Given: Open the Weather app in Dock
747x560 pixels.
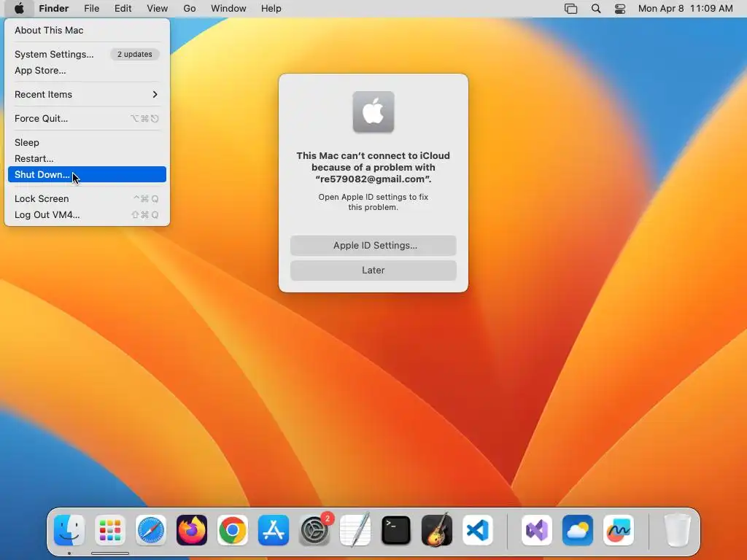Looking at the screenshot, I should (x=578, y=530).
